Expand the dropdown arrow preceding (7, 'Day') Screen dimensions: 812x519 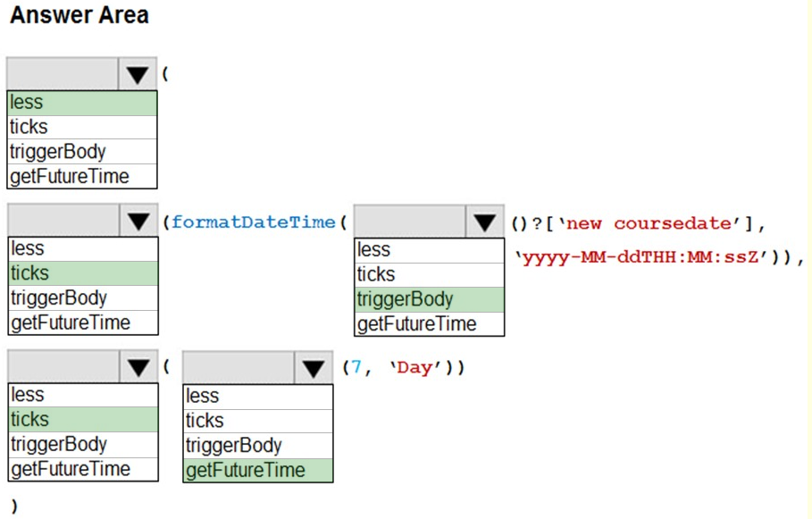coord(313,368)
